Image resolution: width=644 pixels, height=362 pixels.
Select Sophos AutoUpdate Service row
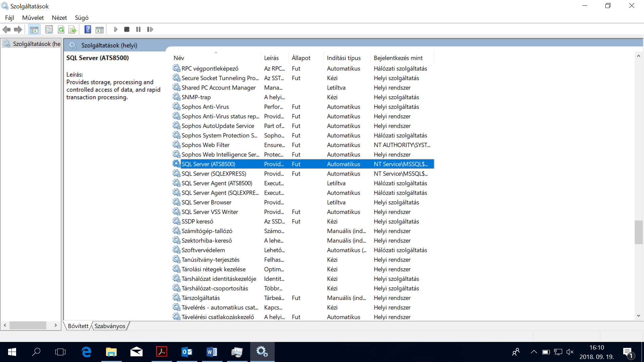pyautogui.click(x=303, y=126)
